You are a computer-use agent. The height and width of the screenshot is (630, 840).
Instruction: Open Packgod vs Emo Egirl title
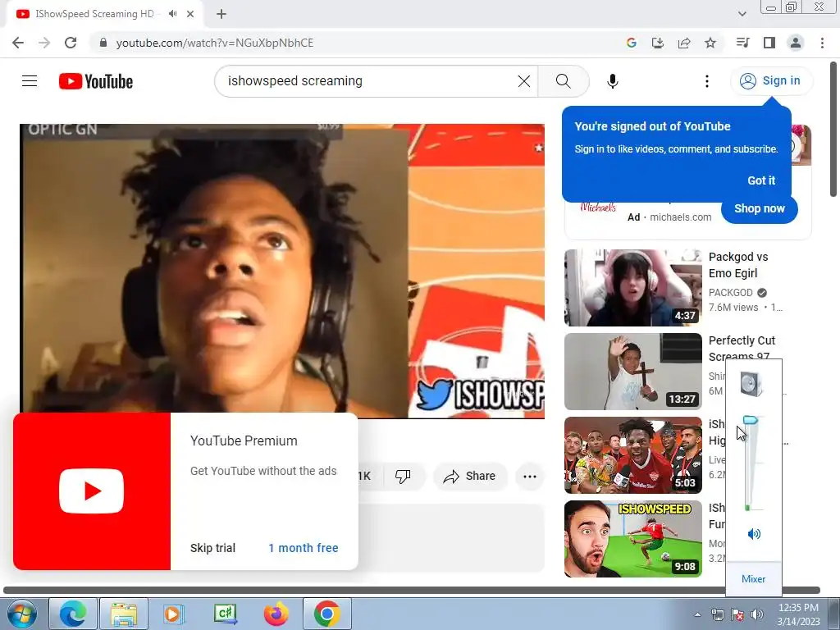coord(738,265)
